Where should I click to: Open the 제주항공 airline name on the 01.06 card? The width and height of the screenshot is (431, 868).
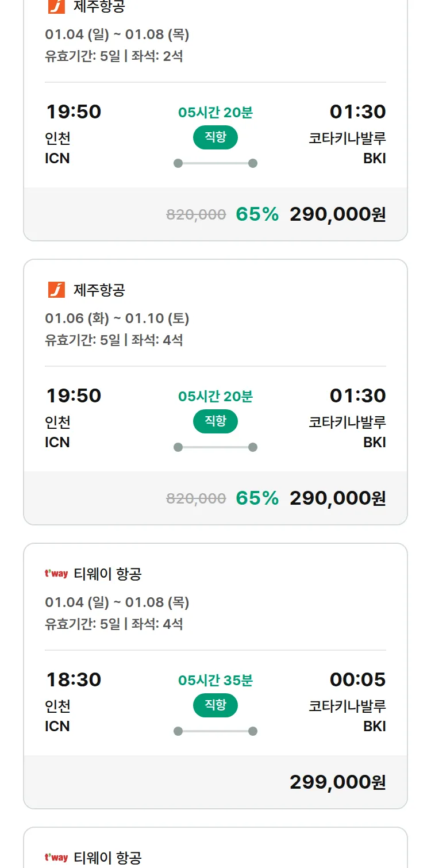pyautogui.click(x=99, y=290)
